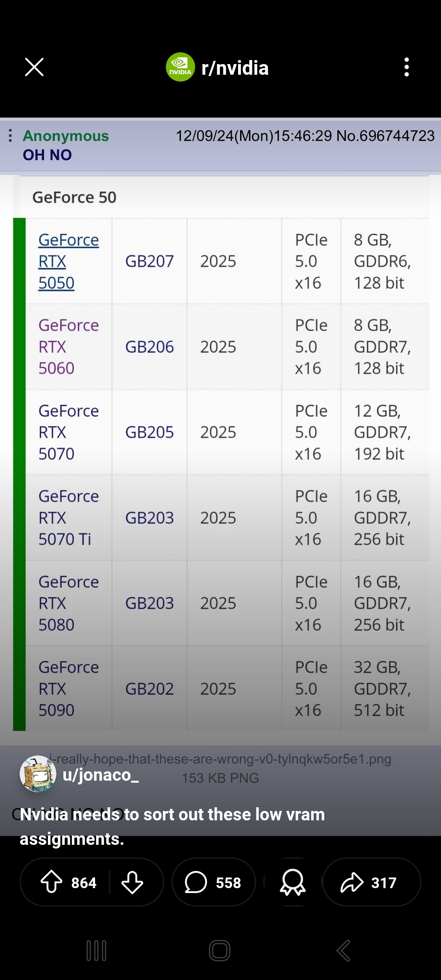Tap the Android back navigation arrow
The width and height of the screenshot is (441, 980).
[343, 951]
